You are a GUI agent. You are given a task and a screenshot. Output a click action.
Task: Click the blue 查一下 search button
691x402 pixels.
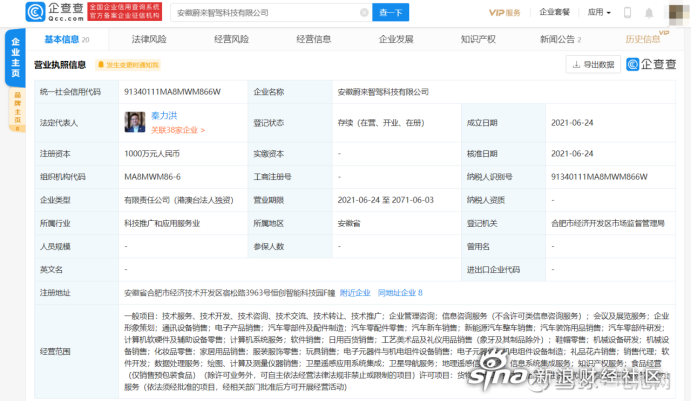[x=390, y=12]
